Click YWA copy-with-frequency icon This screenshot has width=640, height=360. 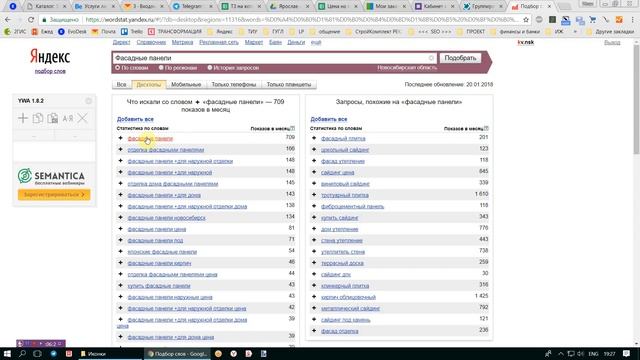[x=53, y=118]
